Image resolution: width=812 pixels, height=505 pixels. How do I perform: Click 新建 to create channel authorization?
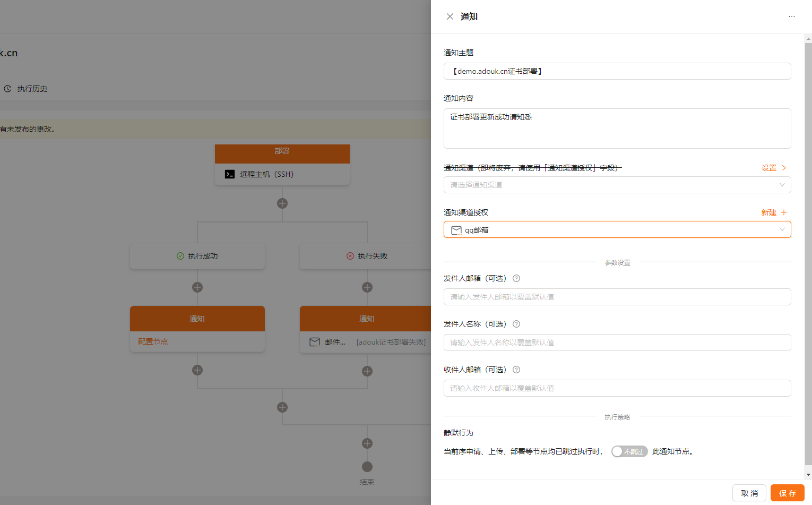click(x=773, y=212)
